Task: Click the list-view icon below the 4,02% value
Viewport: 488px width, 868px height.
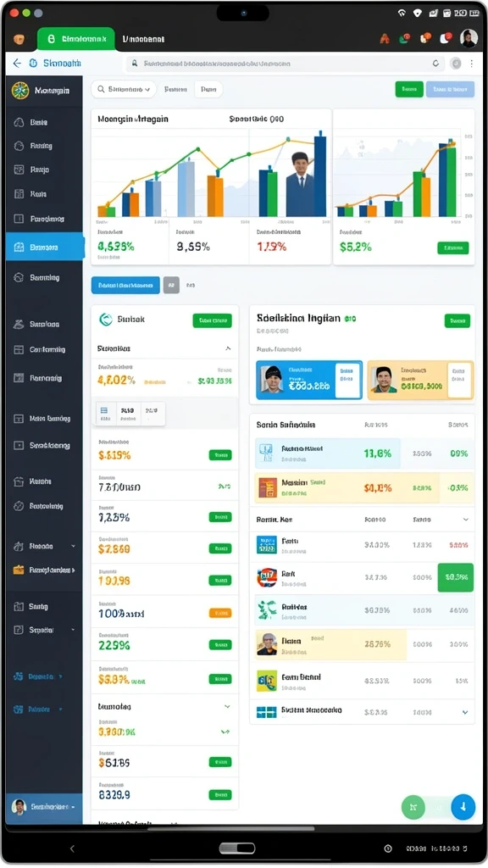Action: [x=104, y=413]
